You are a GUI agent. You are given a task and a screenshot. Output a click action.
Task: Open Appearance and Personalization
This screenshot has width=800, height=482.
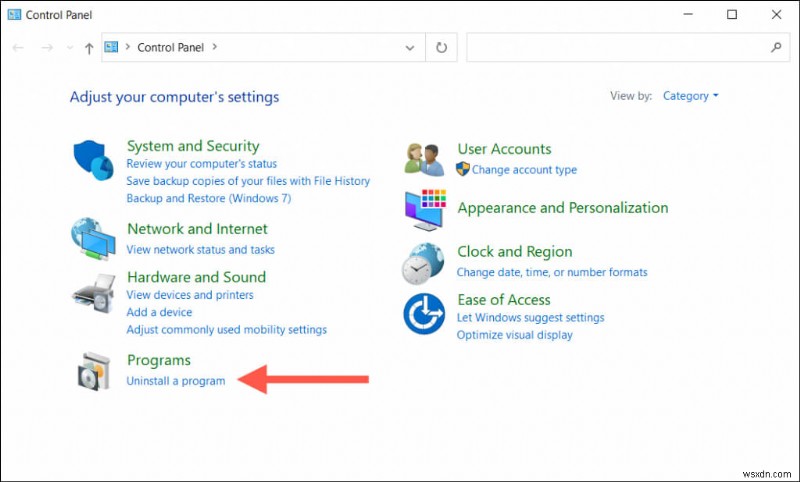click(563, 208)
